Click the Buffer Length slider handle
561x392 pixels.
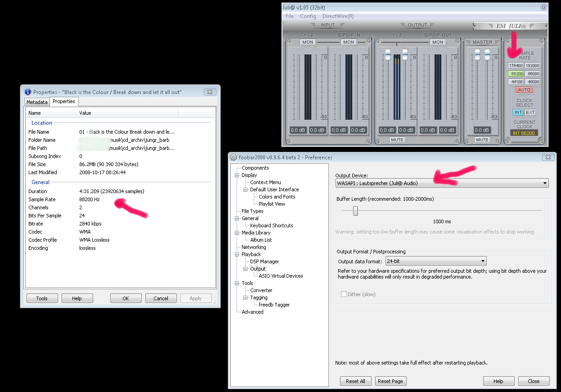[355, 211]
